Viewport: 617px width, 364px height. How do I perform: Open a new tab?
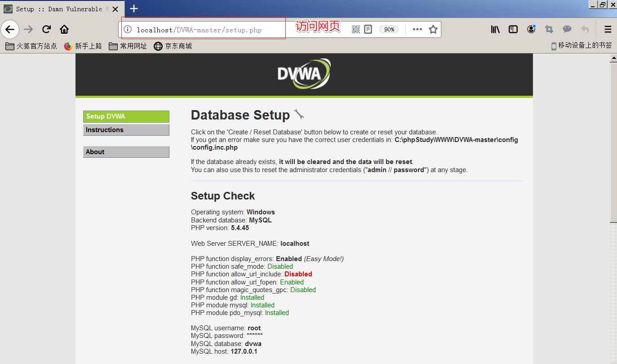(133, 9)
